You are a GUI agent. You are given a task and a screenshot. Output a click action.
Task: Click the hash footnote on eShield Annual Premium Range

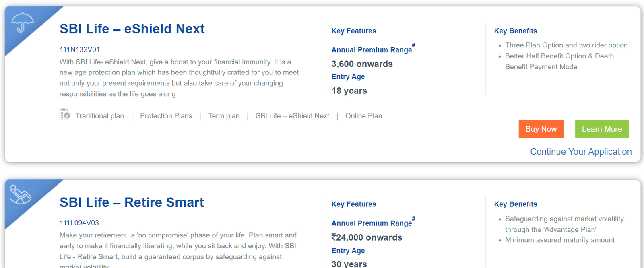click(413, 45)
